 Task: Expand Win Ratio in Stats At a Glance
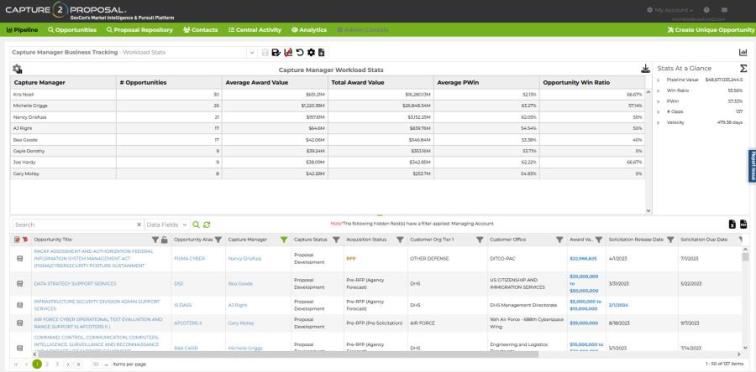tap(659, 91)
